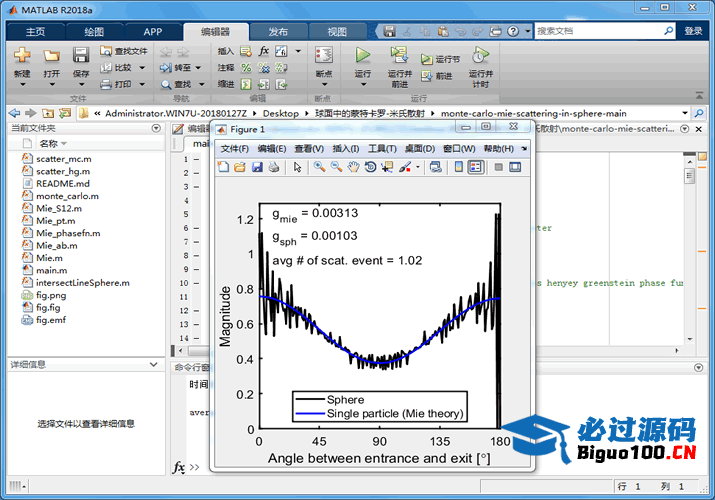Select scatter_mc.m in file list
The image size is (715, 500).
click(x=64, y=159)
